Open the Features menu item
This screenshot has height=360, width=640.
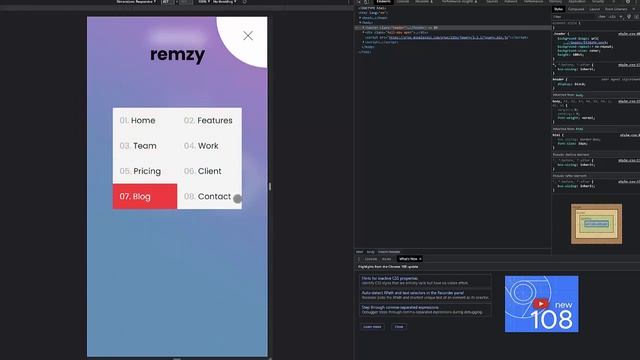(x=209, y=120)
